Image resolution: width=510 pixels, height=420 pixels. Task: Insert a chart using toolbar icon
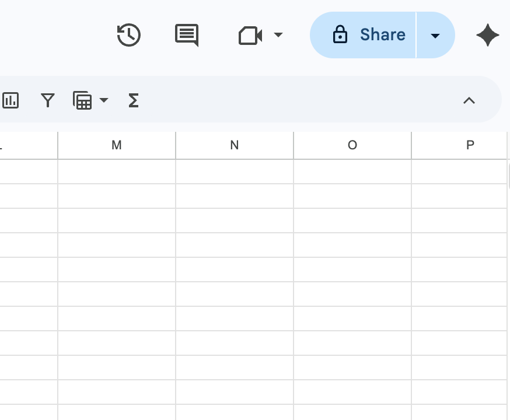11,100
